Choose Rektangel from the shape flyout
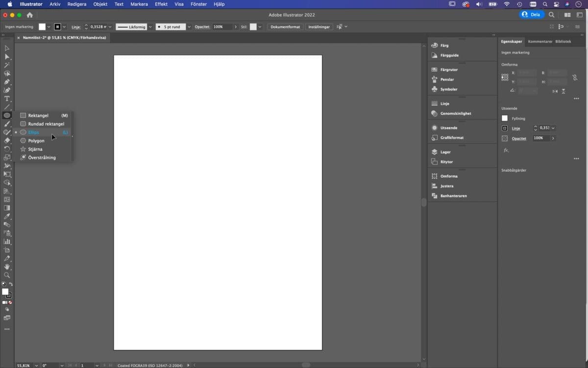Image resolution: width=588 pixels, height=368 pixels. pyautogui.click(x=45, y=115)
